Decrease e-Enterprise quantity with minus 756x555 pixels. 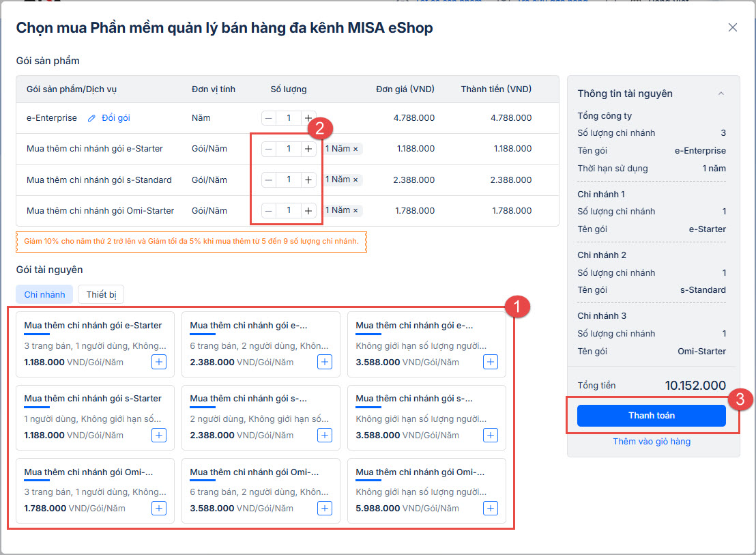269,117
